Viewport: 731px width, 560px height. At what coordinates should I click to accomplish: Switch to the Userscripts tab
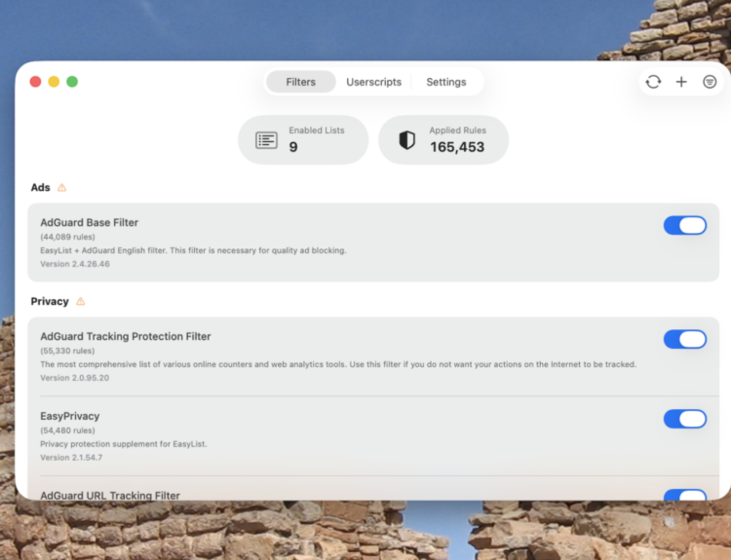373,82
